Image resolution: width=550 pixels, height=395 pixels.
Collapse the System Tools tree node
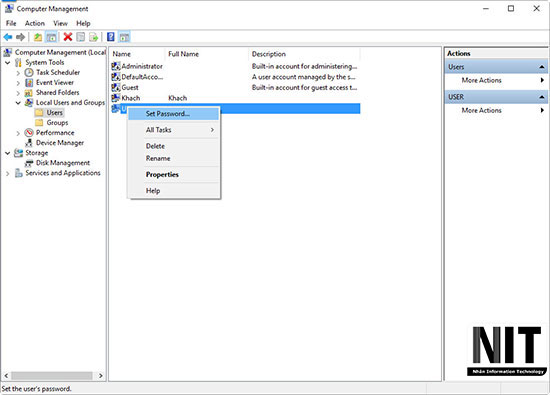[x=7, y=63]
